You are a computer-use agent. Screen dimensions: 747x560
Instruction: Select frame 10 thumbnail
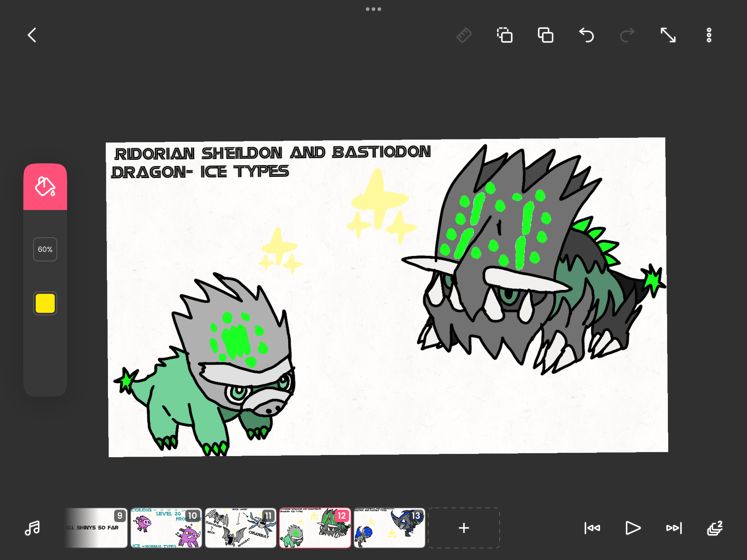(x=166, y=528)
